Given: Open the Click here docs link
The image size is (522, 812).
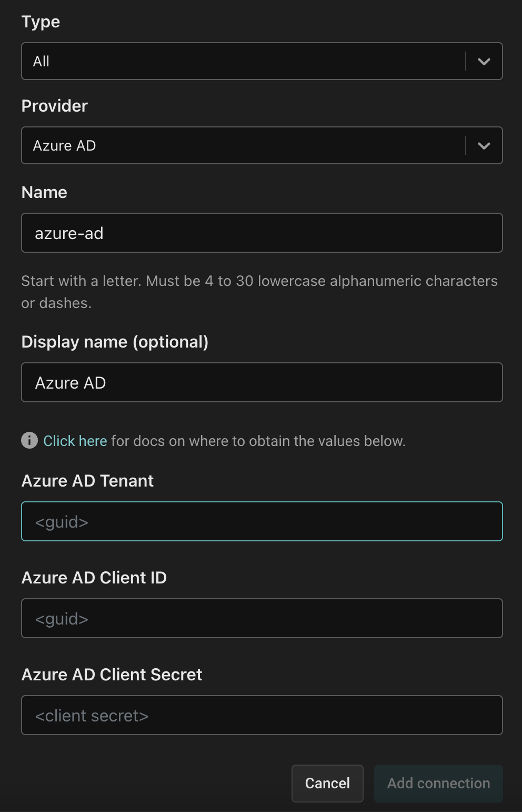Looking at the screenshot, I should coord(75,441).
